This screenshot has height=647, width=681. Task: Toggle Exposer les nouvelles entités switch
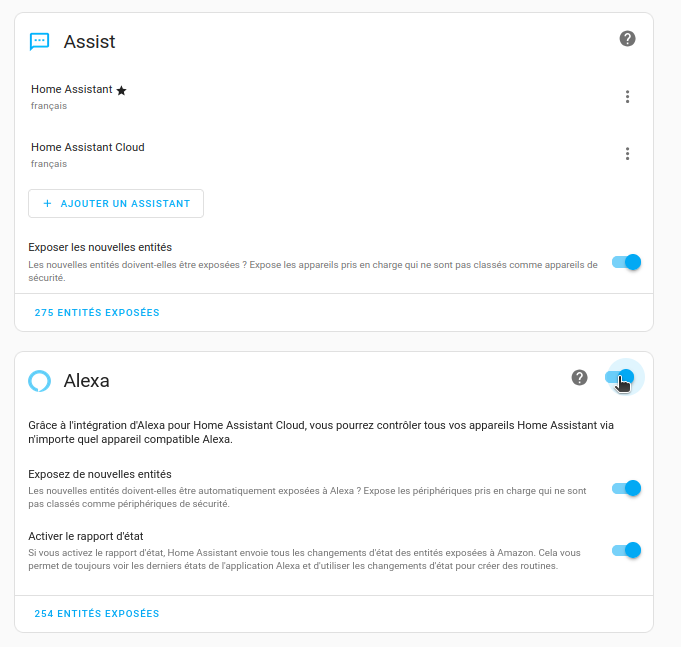point(626,262)
